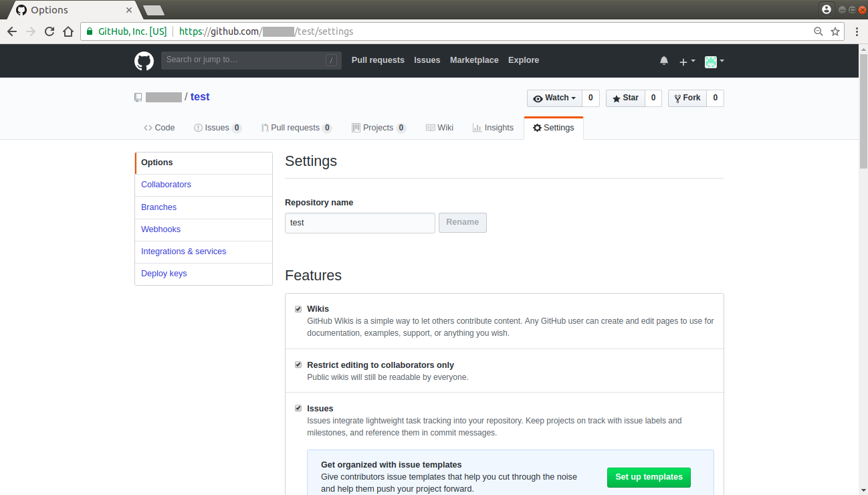Click the watchers count next to Watch

click(x=590, y=98)
